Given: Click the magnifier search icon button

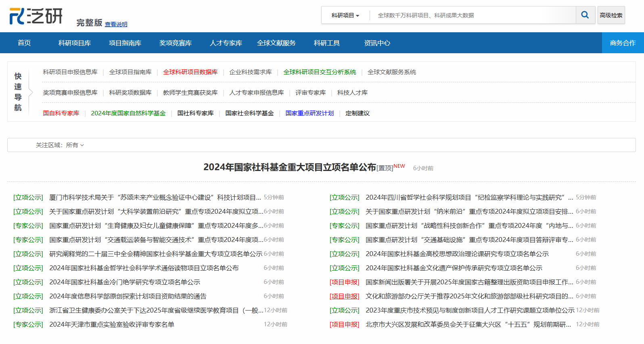Looking at the screenshot, I should coord(585,15).
